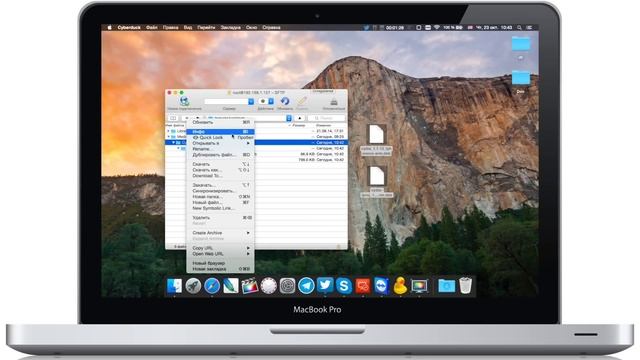
Task: Choose Удалить in the context menu
Action: tap(220, 218)
